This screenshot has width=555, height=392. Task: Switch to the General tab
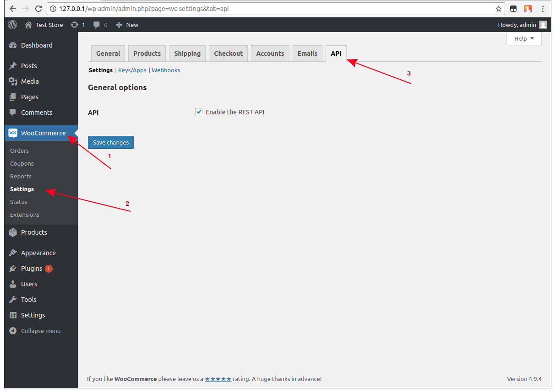coord(108,54)
